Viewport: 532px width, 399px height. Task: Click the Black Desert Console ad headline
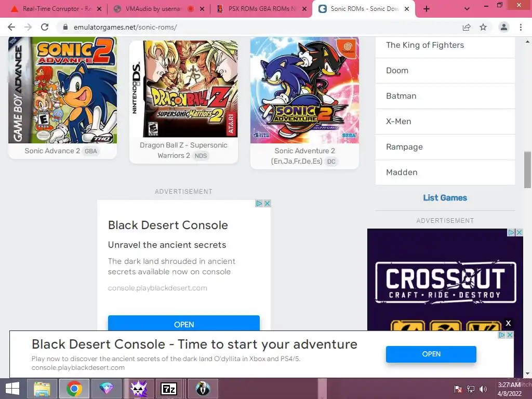pos(168,225)
